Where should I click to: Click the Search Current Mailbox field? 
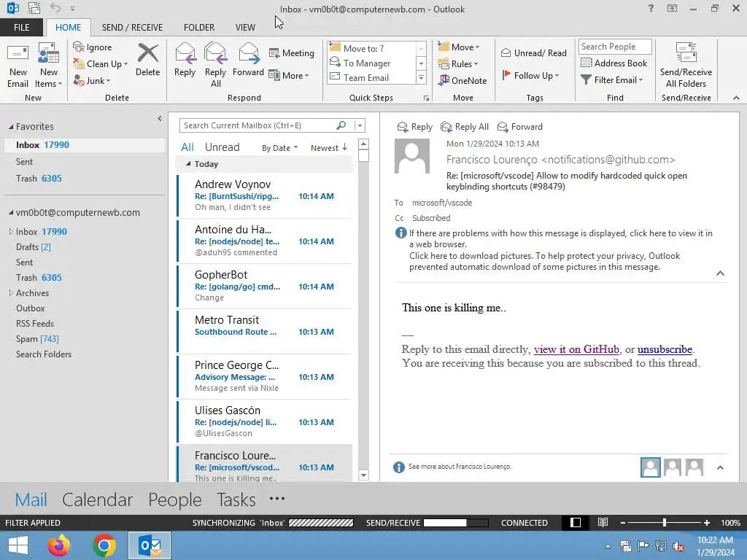coord(258,125)
